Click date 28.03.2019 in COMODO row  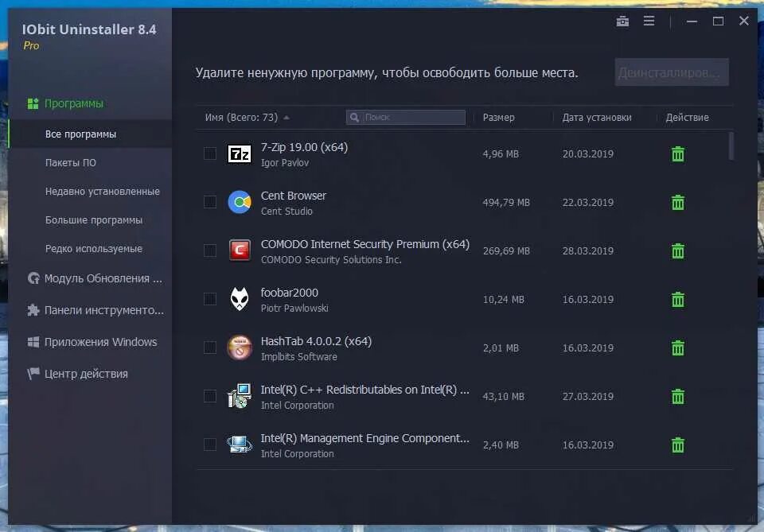point(587,250)
